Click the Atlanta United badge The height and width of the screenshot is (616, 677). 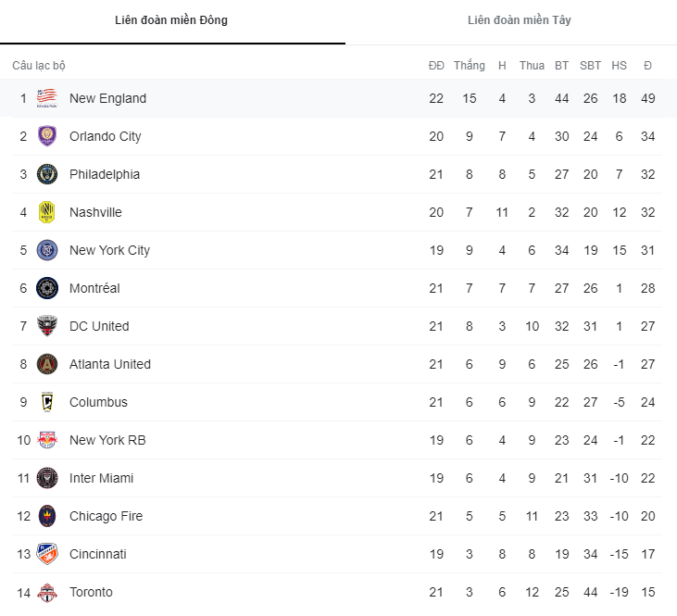point(47,364)
